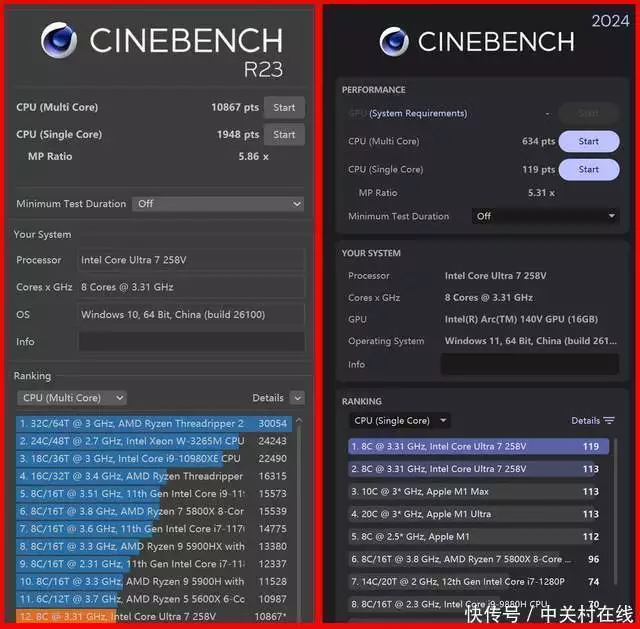Select R23 rank 6 AMD Ryzen 7 5800X
Viewport: 640px width, 629px height.
click(x=154, y=511)
